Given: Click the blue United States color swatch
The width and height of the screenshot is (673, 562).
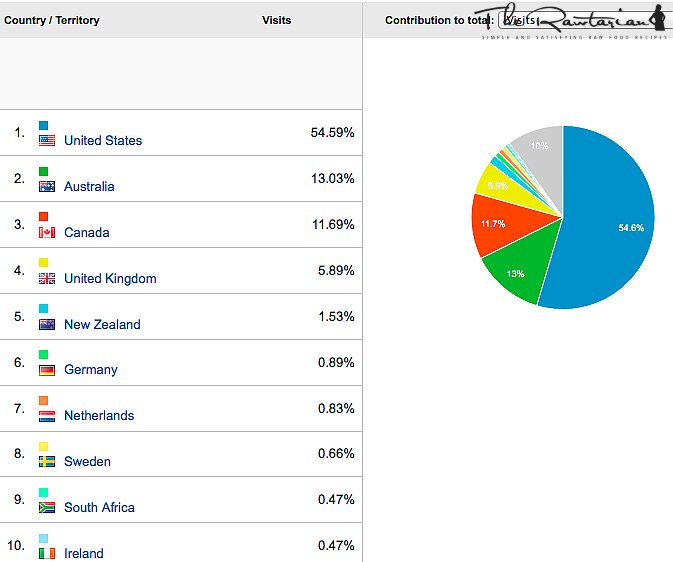Looking at the screenshot, I should 44,126.
